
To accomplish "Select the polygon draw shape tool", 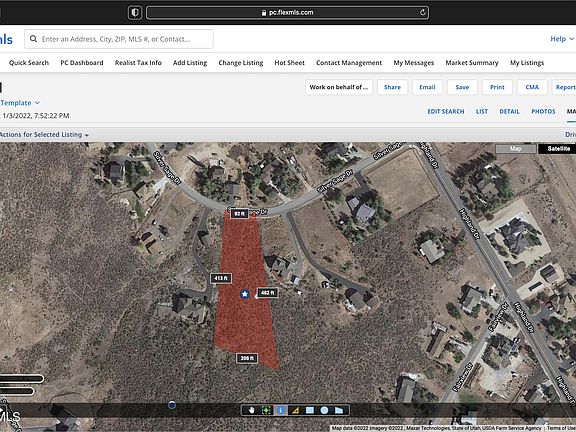I will [x=339, y=410].
